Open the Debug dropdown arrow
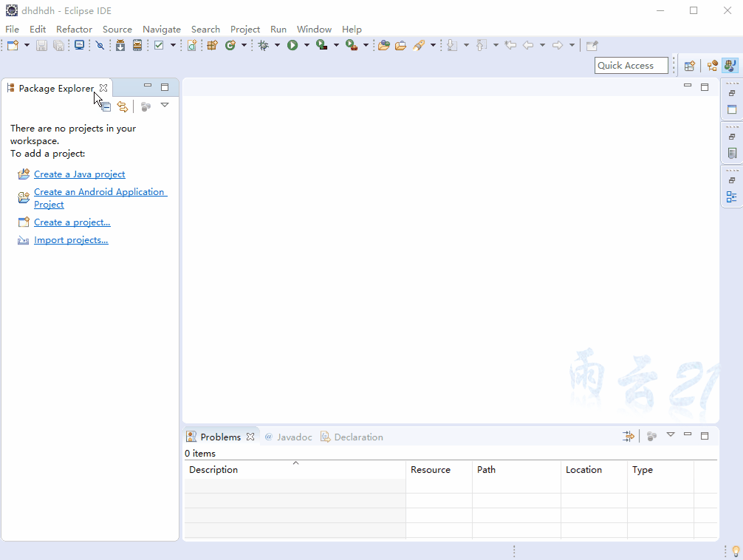 tap(277, 46)
